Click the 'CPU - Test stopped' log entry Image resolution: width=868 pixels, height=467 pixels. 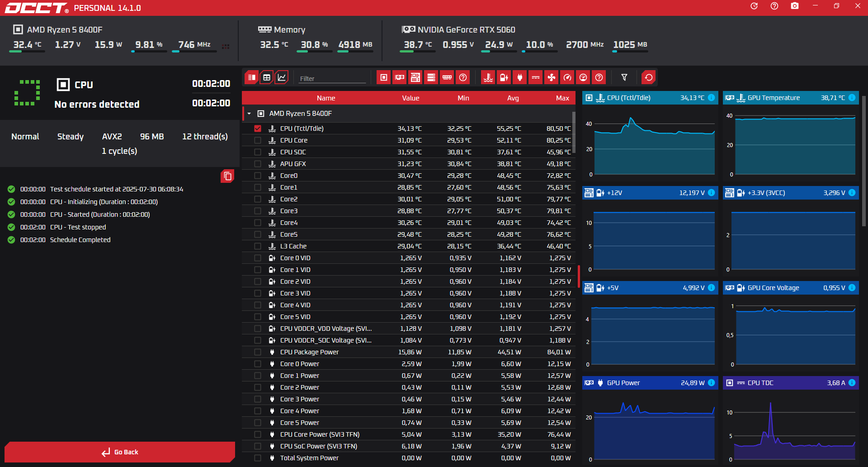point(78,227)
